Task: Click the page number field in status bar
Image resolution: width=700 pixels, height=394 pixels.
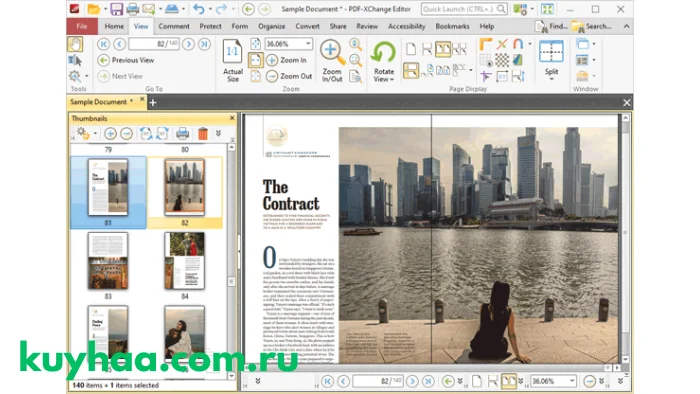Action: [378, 381]
